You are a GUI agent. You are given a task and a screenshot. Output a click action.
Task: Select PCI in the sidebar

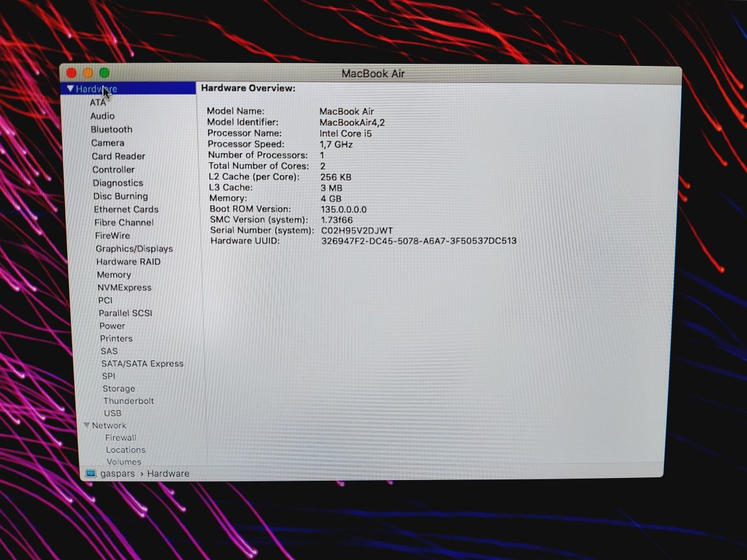[105, 300]
